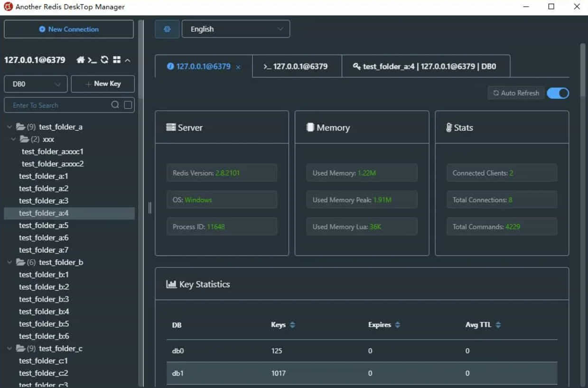588x388 pixels.
Task: Click the test_folder_a folder icon
Action: click(x=20, y=127)
